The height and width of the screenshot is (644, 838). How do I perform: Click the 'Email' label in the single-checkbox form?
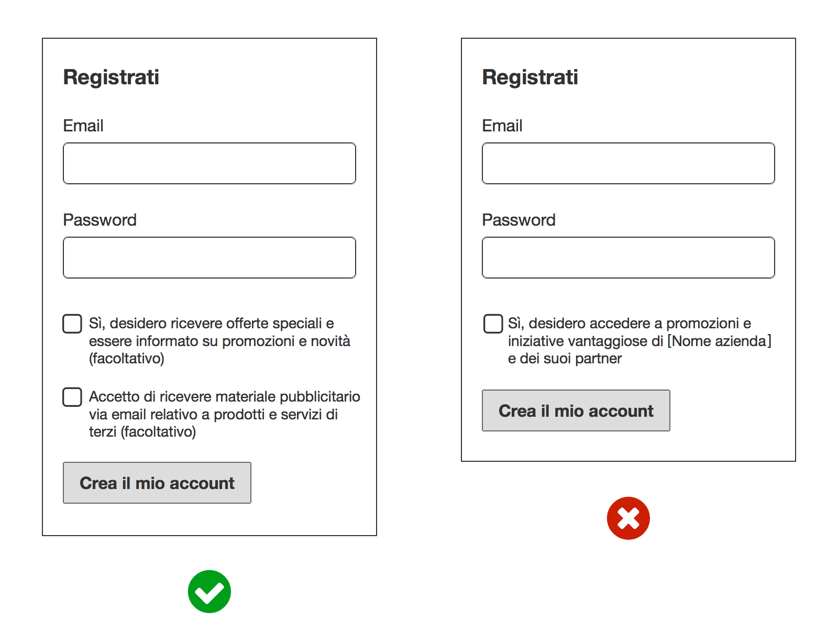502,126
